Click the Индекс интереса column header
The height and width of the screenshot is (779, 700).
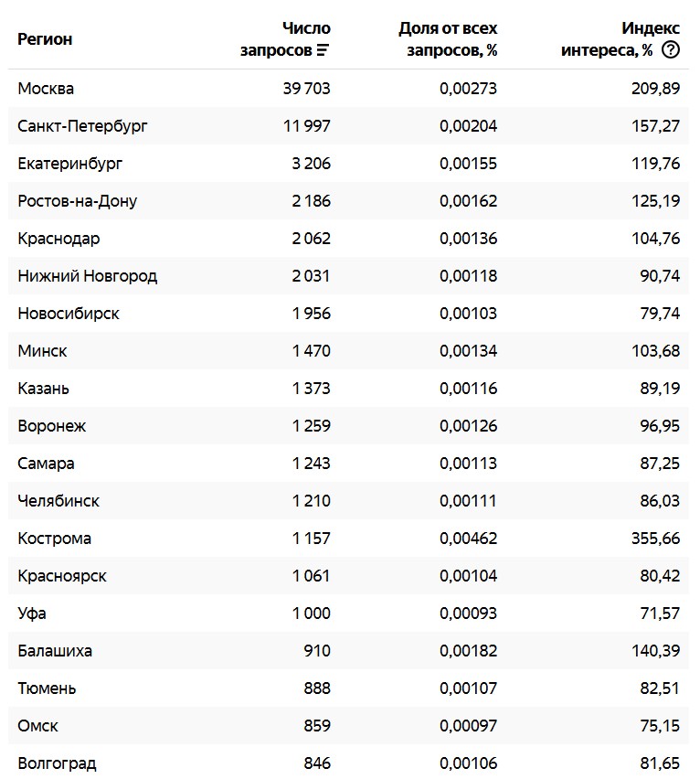pyautogui.click(x=620, y=39)
